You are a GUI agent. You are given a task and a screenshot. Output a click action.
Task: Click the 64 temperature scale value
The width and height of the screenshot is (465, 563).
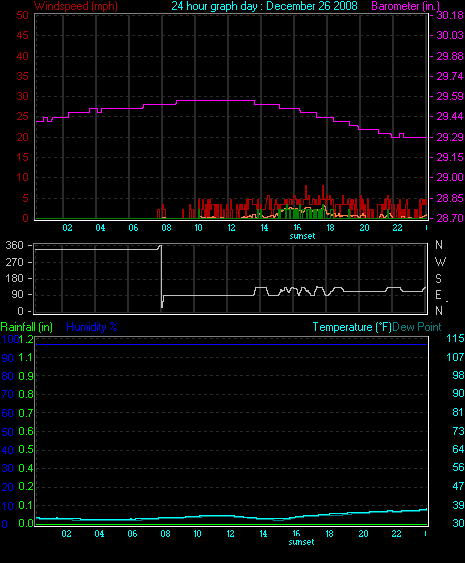click(x=458, y=449)
